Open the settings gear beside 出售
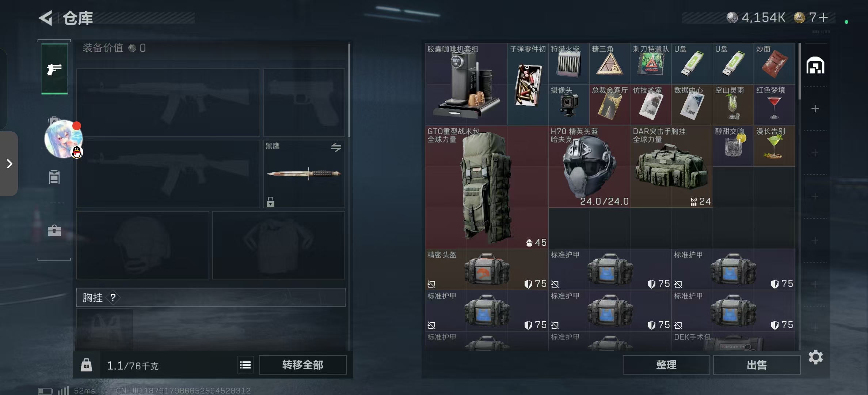 (815, 357)
